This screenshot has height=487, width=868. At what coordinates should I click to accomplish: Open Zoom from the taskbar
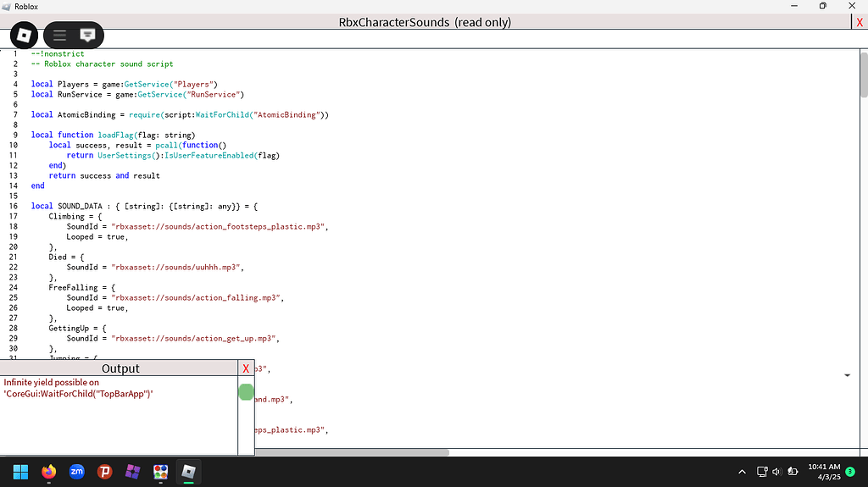click(x=76, y=472)
